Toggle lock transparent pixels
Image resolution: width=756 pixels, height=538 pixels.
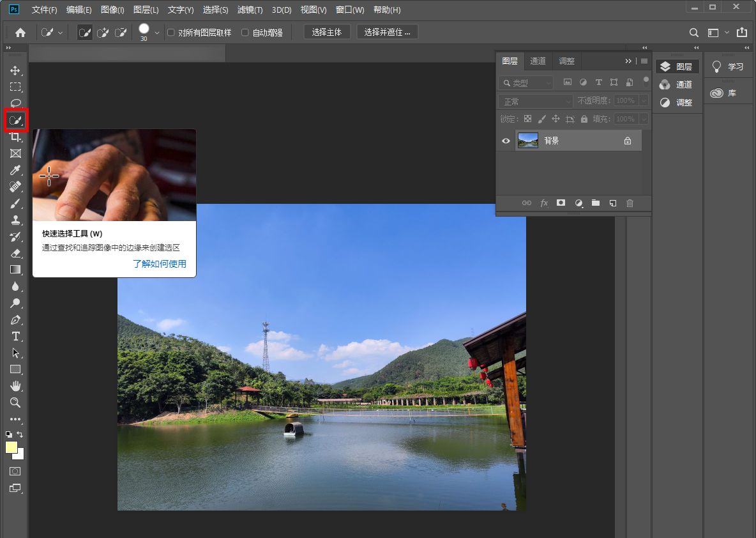(528, 119)
